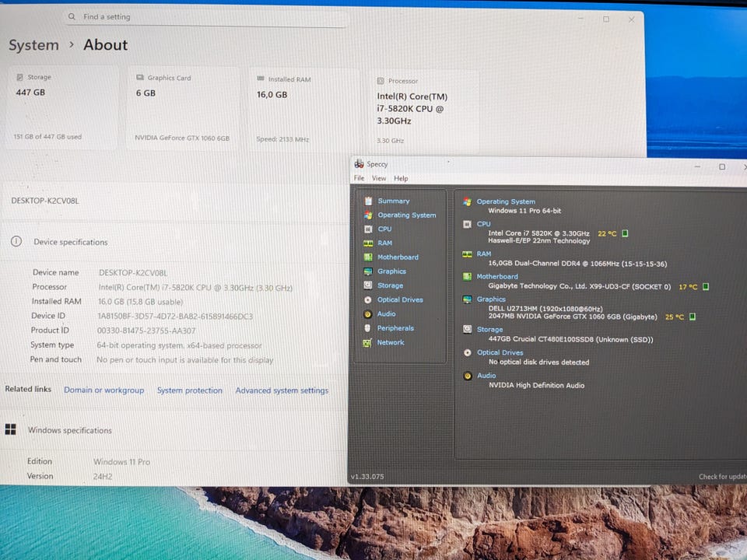The height and width of the screenshot is (560, 747).
Task: Click graphics temperature indicator beside 25 °C
Action: [693, 317]
